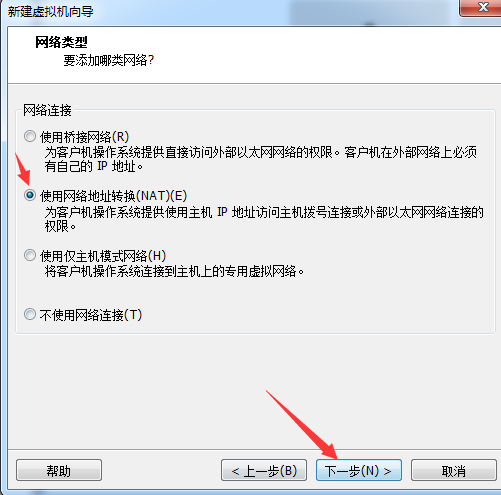Image resolution: width=501 pixels, height=495 pixels.
Task: Select the 使用网络地址转换(NAT)(E) radio button
Action: coord(30,195)
